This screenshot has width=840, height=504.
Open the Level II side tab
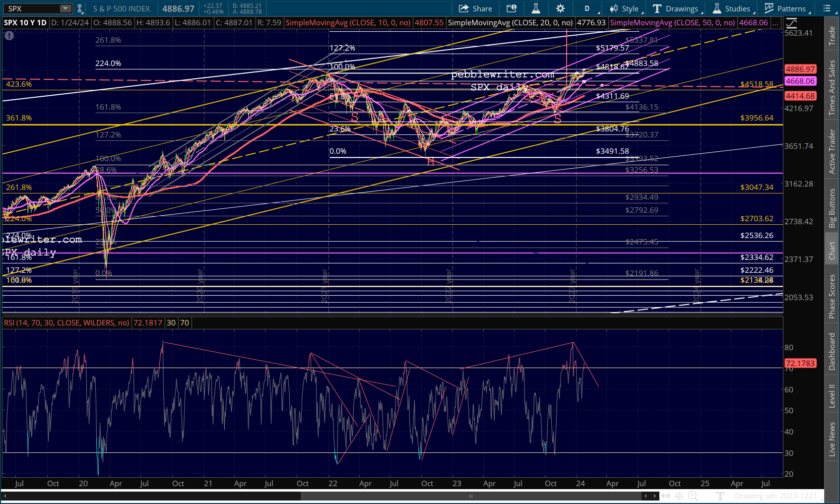pyautogui.click(x=832, y=396)
